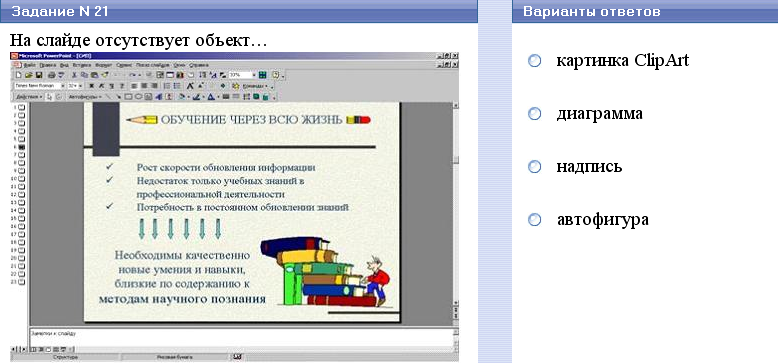Select the Line drawing tool
This screenshot has width=778, height=363.
coord(108,97)
